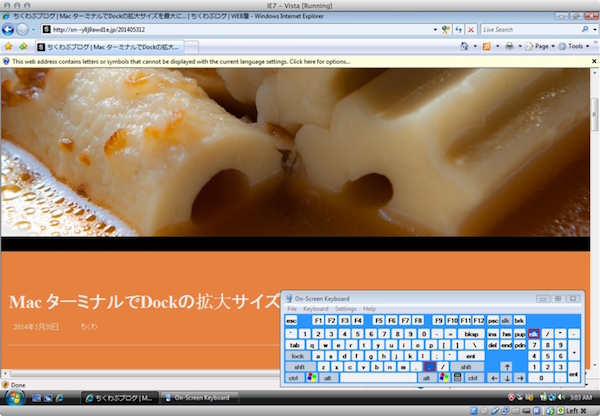
Task: Click the right arrow key on On-Screen Keyboard
Action: (520, 378)
